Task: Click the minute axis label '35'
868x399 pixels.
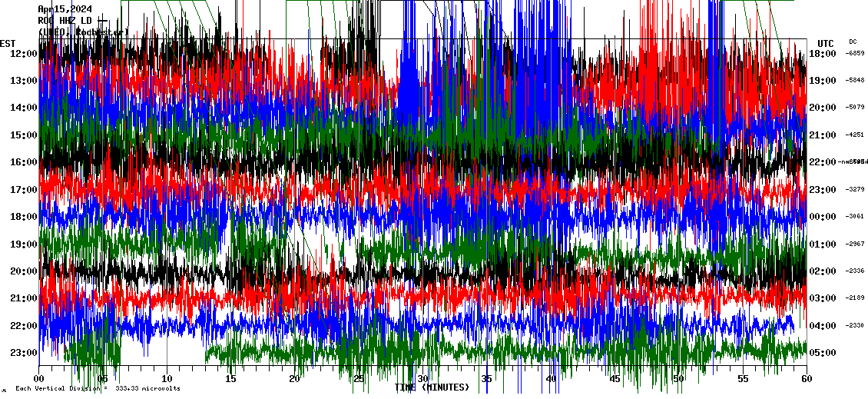Action: [x=486, y=380]
